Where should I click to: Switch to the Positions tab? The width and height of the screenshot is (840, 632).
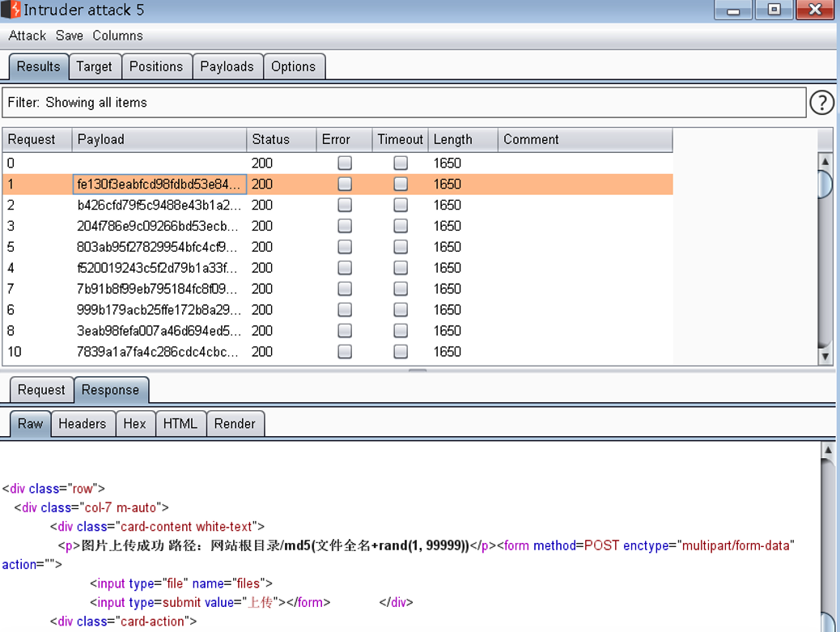pos(156,67)
